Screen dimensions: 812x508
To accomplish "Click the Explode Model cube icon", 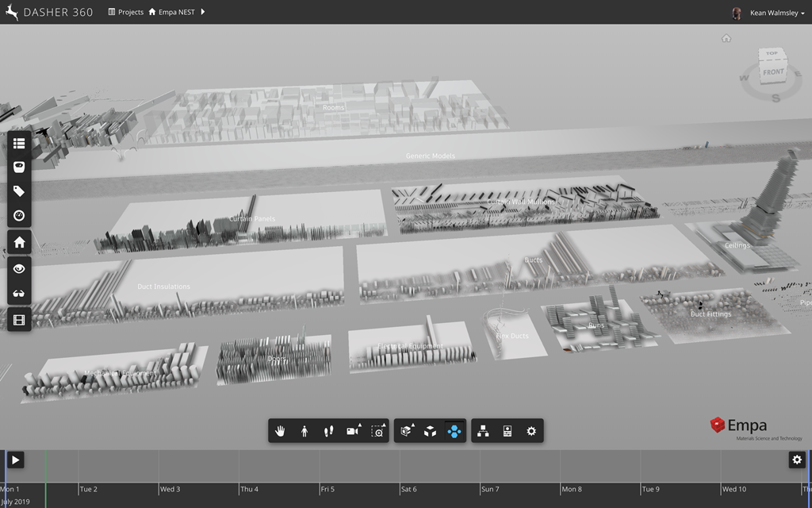I will click(430, 431).
